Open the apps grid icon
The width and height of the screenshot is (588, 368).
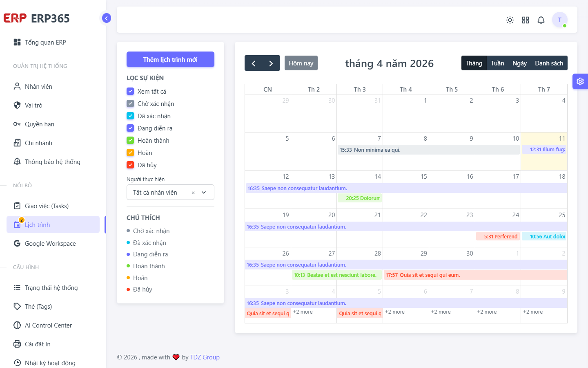click(526, 20)
